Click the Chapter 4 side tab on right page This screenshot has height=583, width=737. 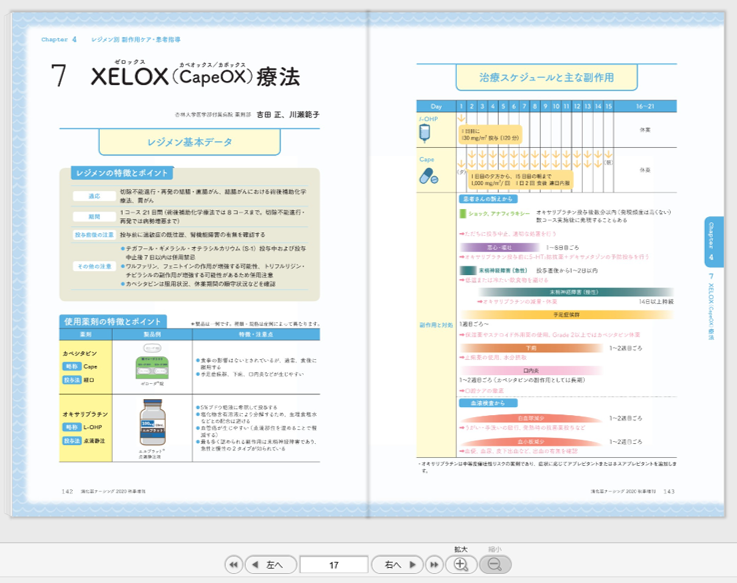coord(713,242)
